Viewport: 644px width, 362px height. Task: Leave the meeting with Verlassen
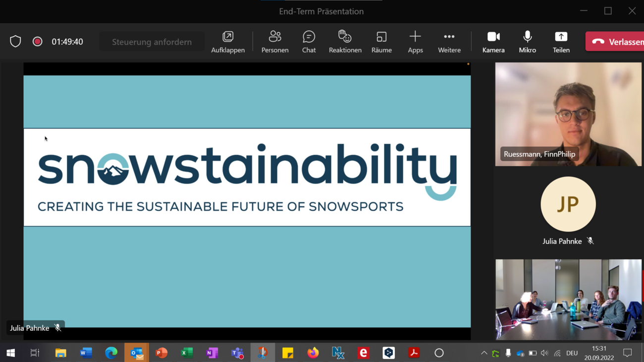[x=615, y=42]
